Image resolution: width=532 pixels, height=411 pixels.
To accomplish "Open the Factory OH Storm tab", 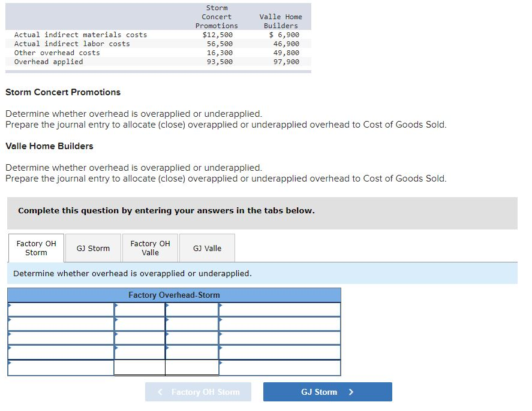I will coord(37,248).
